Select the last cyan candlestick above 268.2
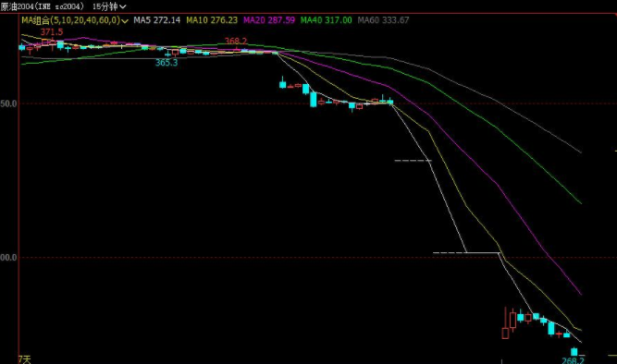This screenshot has height=364, width=617. [x=574, y=351]
